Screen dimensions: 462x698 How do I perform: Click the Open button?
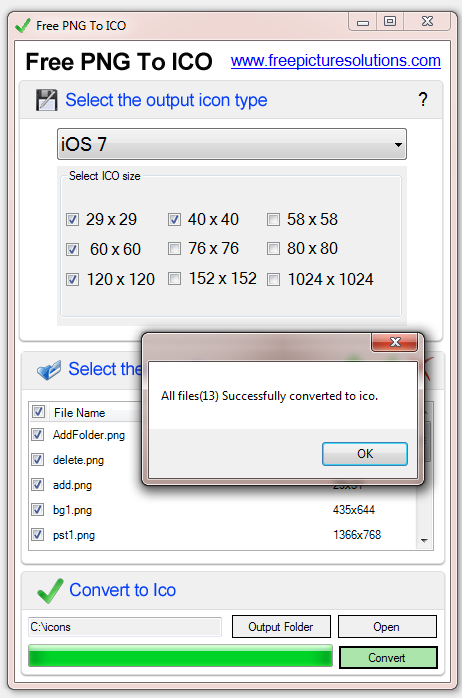click(x=387, y=627)
